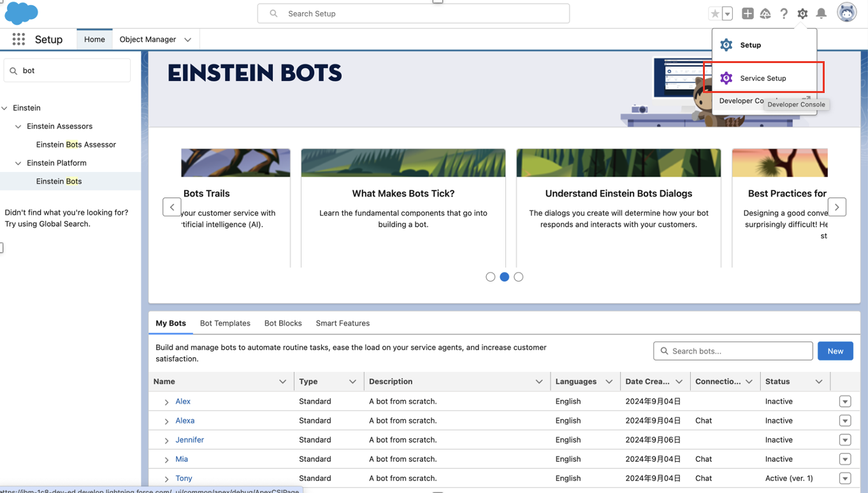Switch to the Bot Blocks tab
The width and height of the screenshot is (868, 493).
[x=283, y=324]
